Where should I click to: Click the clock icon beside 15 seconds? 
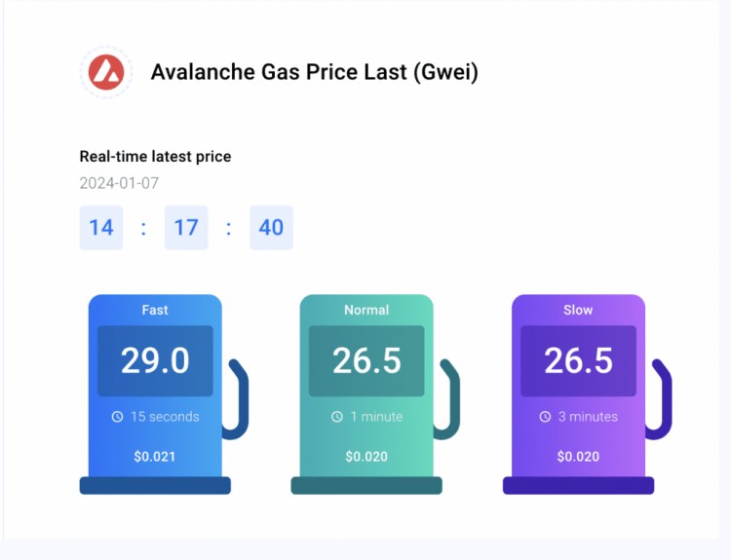coord(118,417)
